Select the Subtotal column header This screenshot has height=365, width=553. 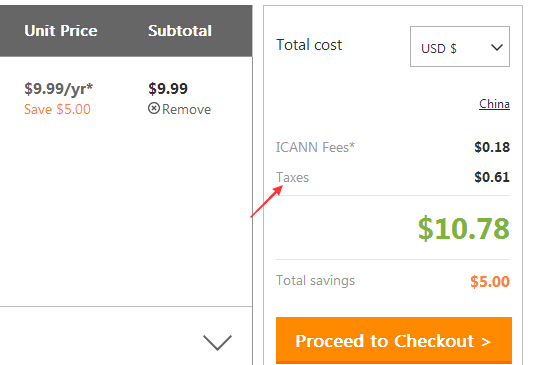[180, 31]
